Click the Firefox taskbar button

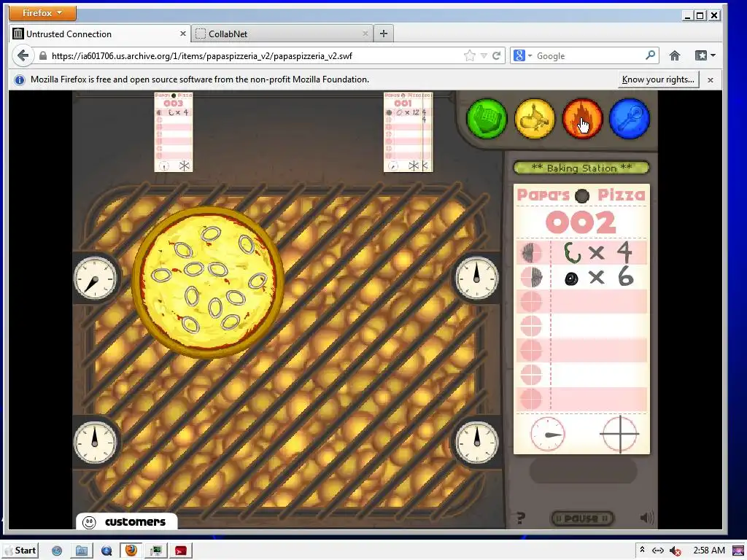pyautogui.click(x=131, y=551)
